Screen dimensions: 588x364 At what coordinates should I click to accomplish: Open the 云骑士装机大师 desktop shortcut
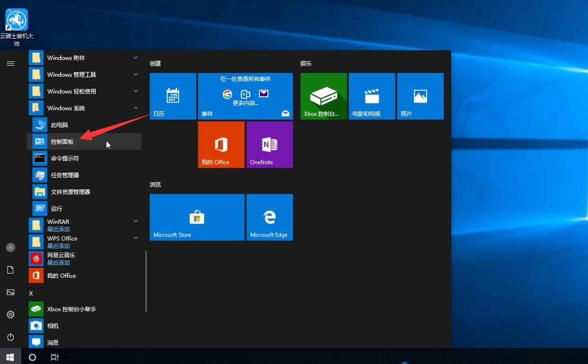click(16, 28)
